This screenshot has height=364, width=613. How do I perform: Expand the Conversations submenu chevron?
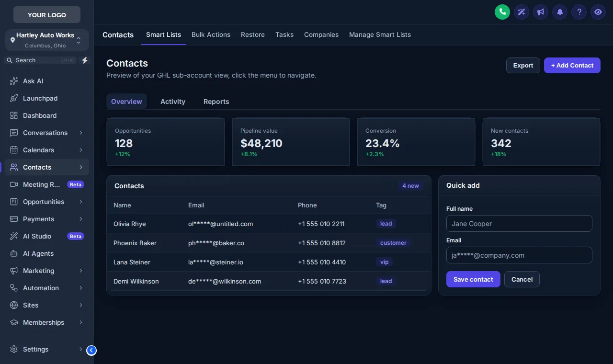tap(81, 133)
